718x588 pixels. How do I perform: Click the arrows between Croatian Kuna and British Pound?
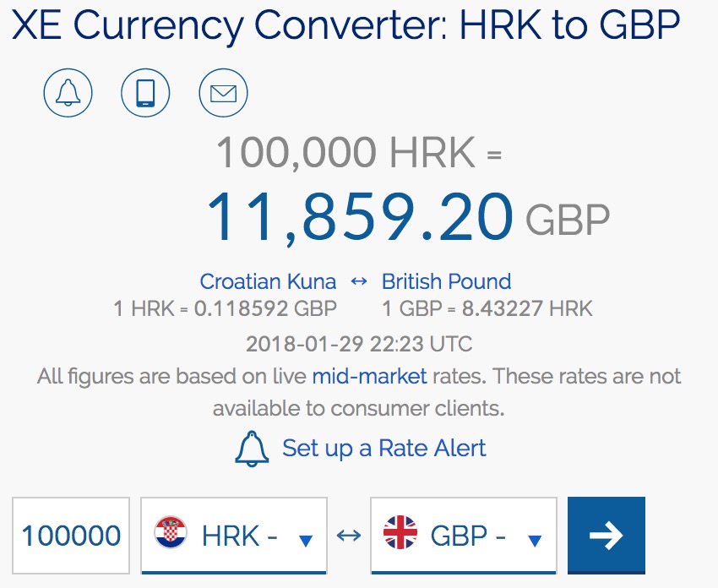[x=359, y=281]
